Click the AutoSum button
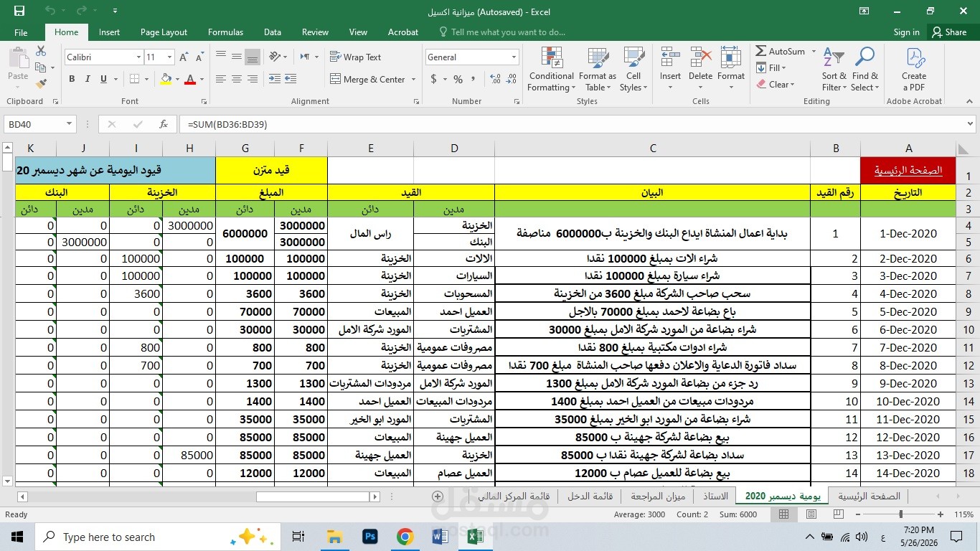 781,52
